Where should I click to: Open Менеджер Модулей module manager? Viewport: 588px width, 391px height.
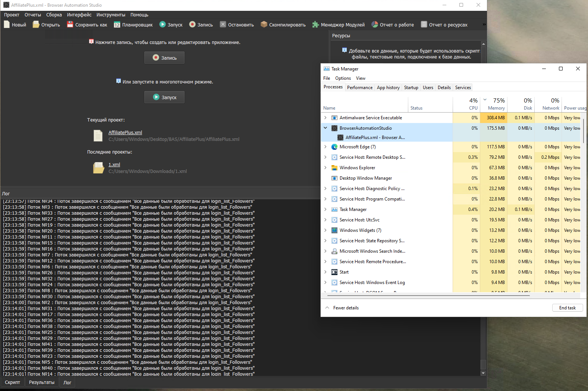pyautogui.click(x=316, y=25)
